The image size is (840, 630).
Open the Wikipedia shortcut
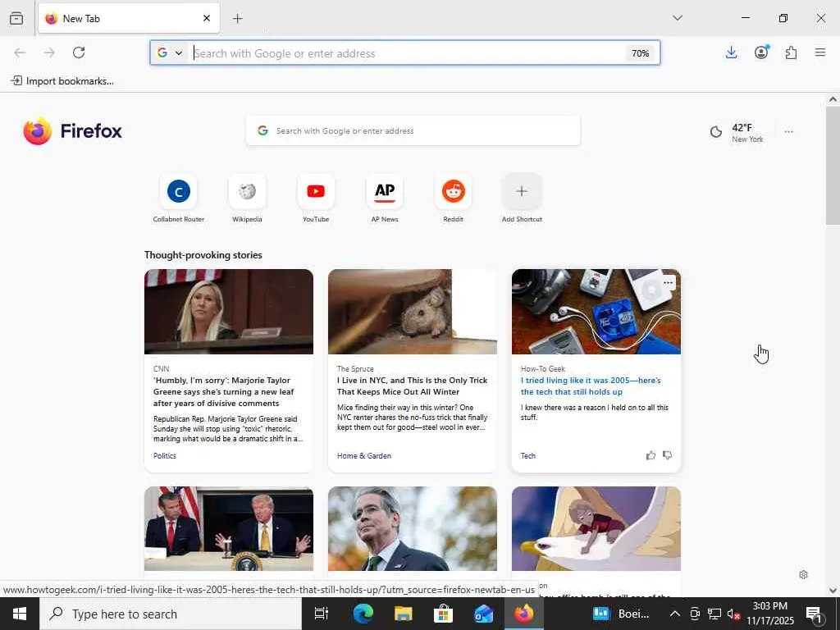(247, 198)
